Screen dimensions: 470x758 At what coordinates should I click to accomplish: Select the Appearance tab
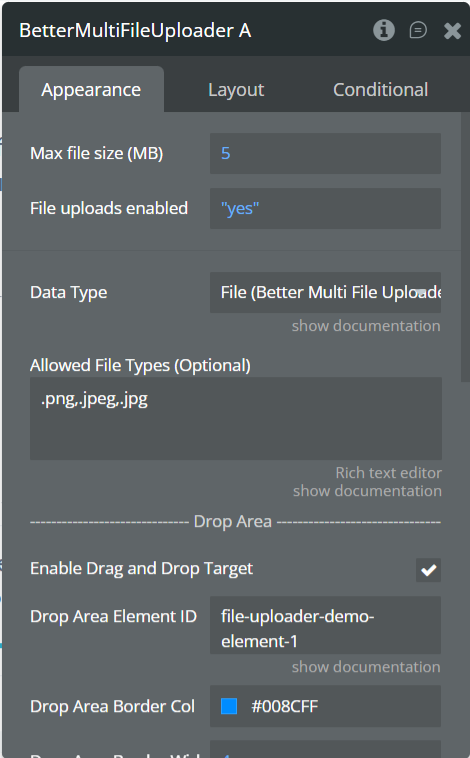pyautogui.click(x=91, y=89)
